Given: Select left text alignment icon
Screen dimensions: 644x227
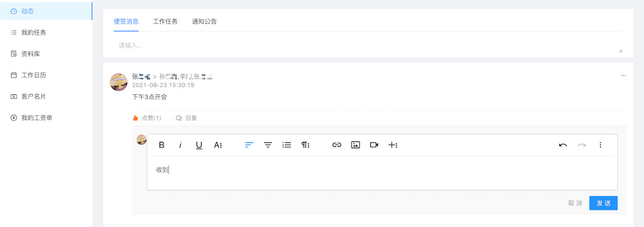Looking at the screenshot, I should point(249,145).
